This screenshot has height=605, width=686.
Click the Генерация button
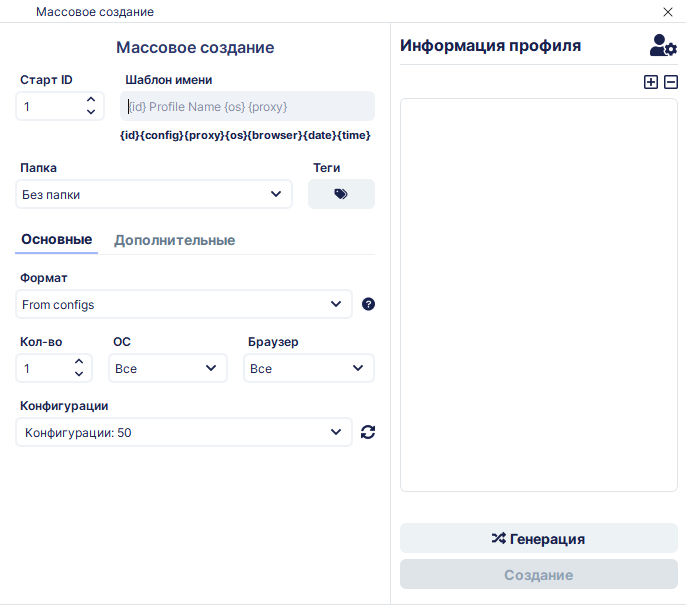(x=539, y=539)
